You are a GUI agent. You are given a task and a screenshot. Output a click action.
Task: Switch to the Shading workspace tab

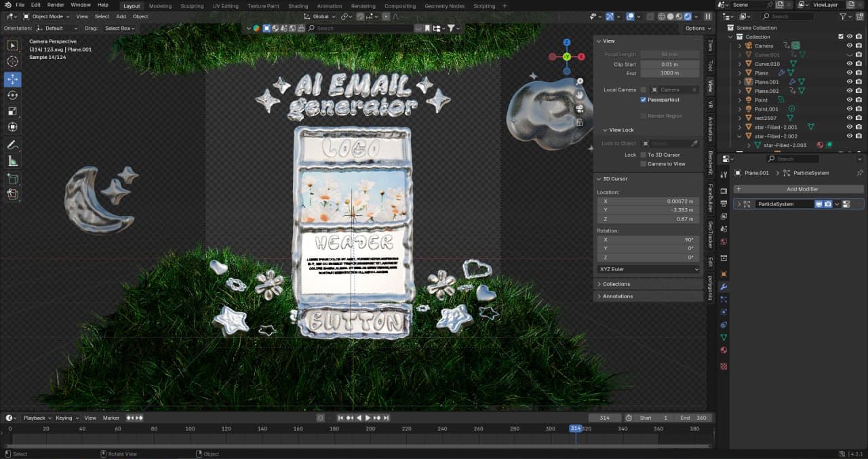pyautogui.click(x=298, y=6)
